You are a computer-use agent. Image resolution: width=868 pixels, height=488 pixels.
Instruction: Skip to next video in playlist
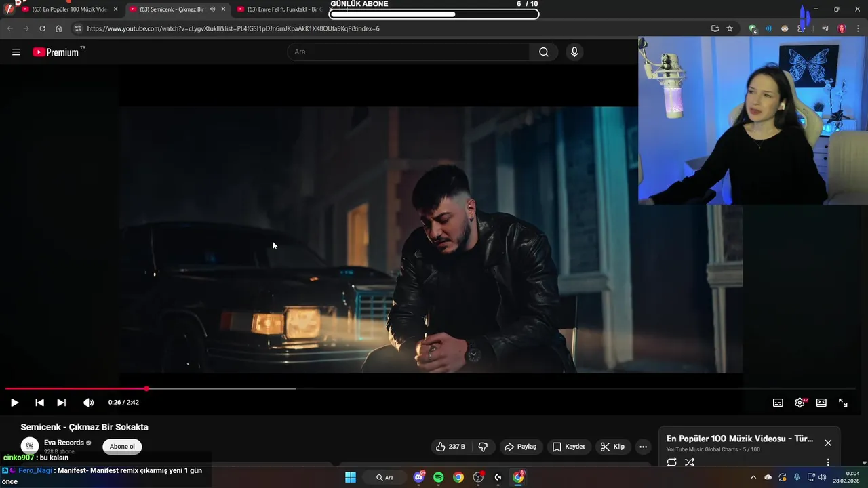61,403
